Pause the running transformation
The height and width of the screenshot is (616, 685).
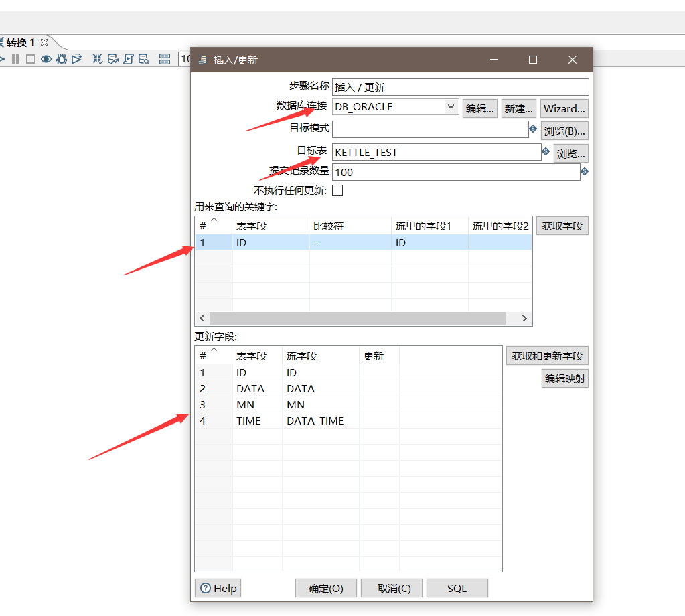[15, 59]
